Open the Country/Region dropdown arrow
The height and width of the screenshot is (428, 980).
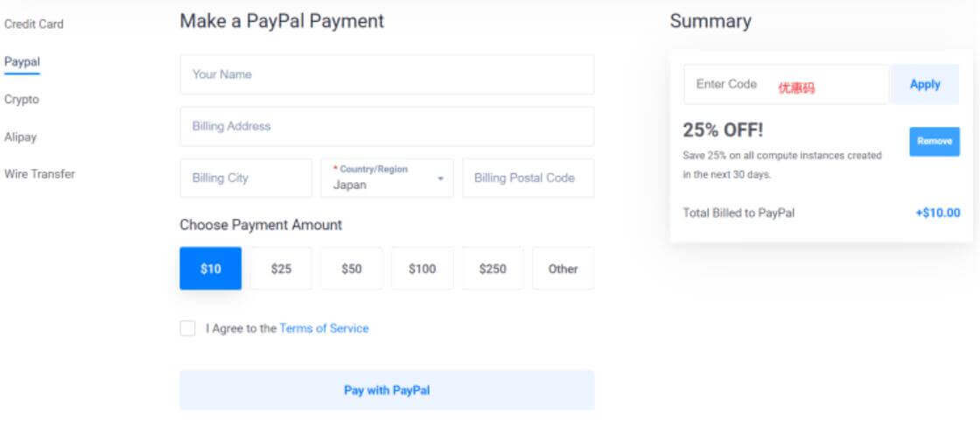tap(441, 179)
